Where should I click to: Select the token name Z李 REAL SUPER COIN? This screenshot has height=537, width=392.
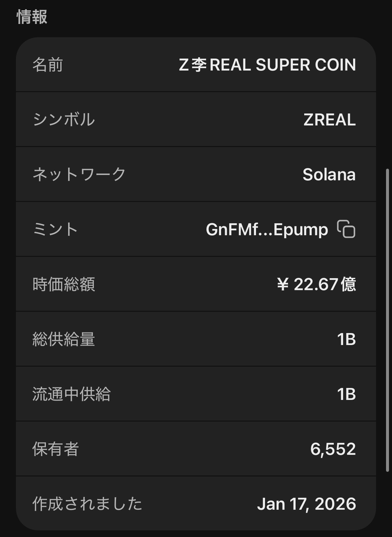[267, 65]
